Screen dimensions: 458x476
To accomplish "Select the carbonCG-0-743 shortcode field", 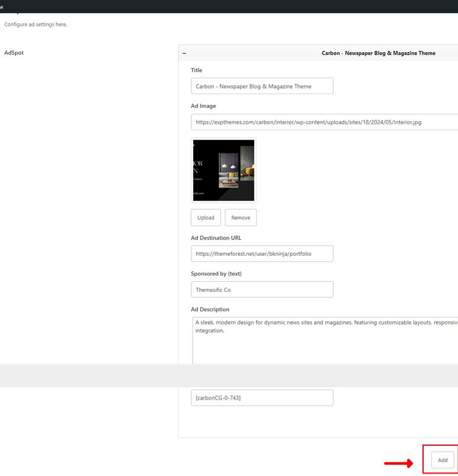I will [x=262, y=398].
